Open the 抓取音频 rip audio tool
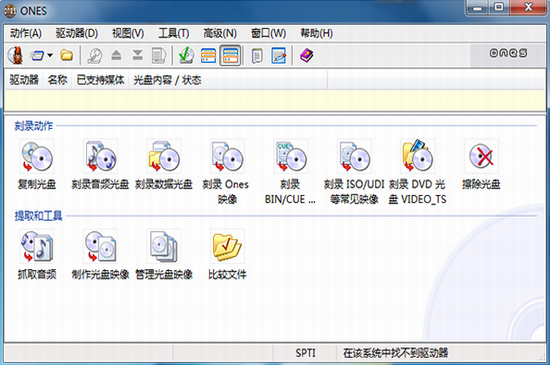This screenshot has height=365, width=550. pos(37,246)
